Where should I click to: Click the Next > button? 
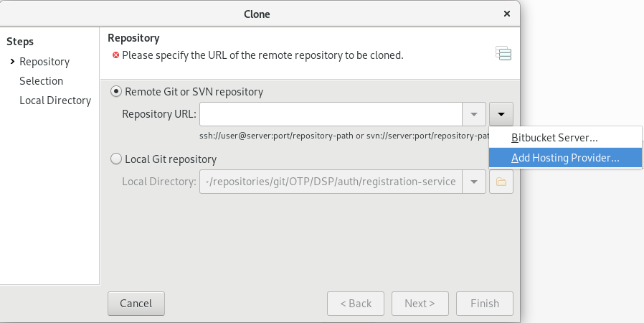click(x=420, y=304)
